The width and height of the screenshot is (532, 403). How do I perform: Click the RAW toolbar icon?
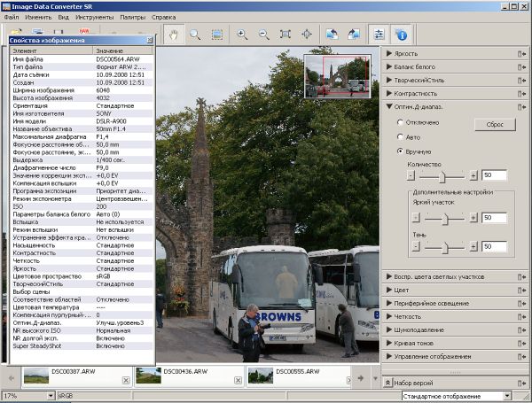click(84, 31)
